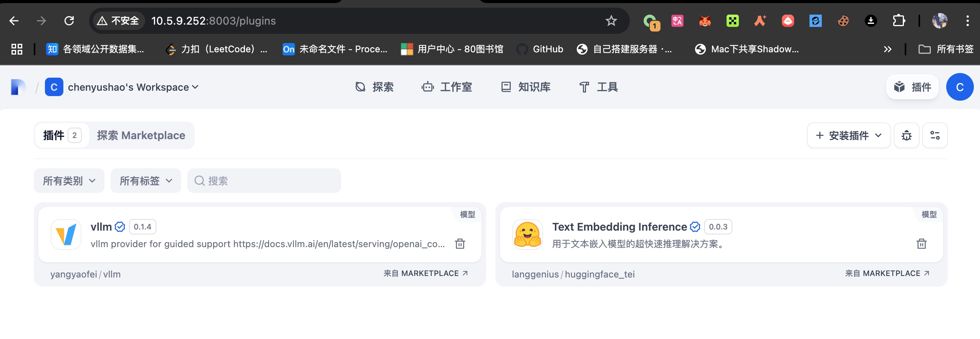This screenshot has width=980, height=339.
Task: Open the green pixel-pattern extension icon
Action: pos(732,21)
